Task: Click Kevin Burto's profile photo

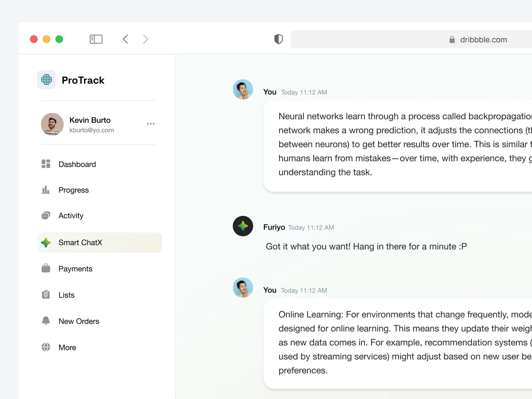Action: [x=52, y=124]
